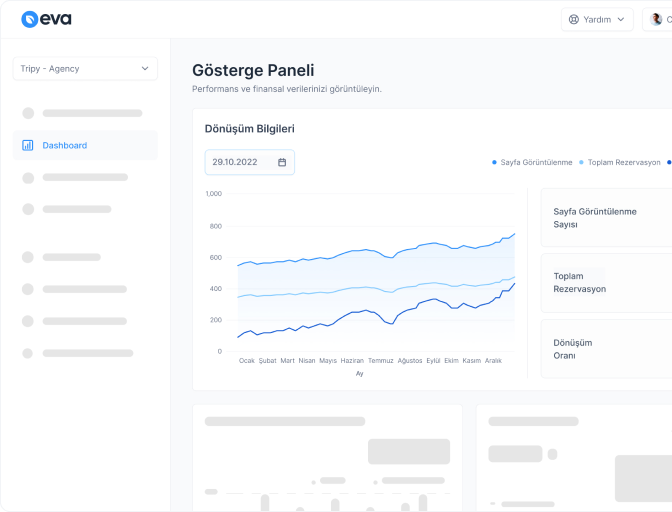Toggle Toplam Rezervasyon series in chart legend
672x512 pixels.
pyautogui.click(x=624, y=162)
